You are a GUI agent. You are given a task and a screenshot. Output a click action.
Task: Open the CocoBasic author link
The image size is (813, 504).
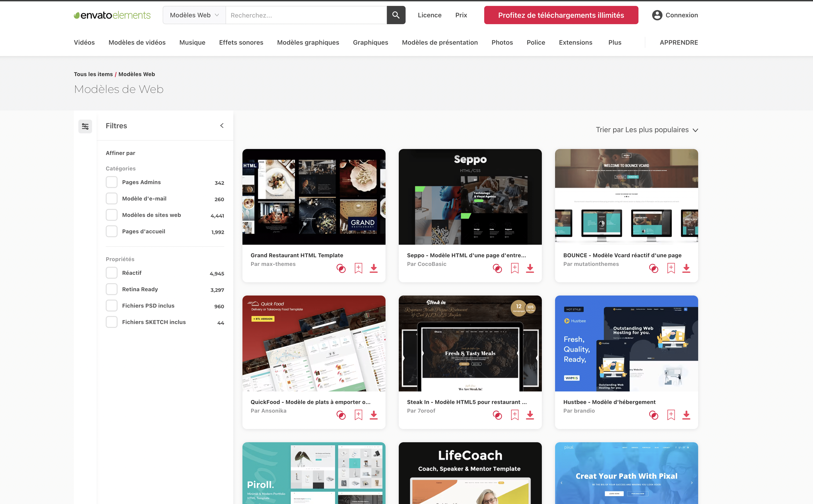tap(432, 264)
